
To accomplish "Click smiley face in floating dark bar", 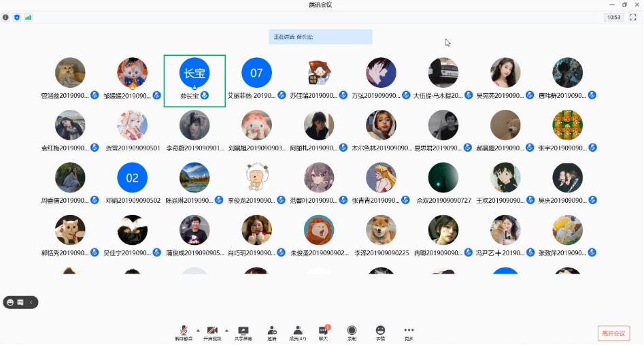I will pos(10,302).
